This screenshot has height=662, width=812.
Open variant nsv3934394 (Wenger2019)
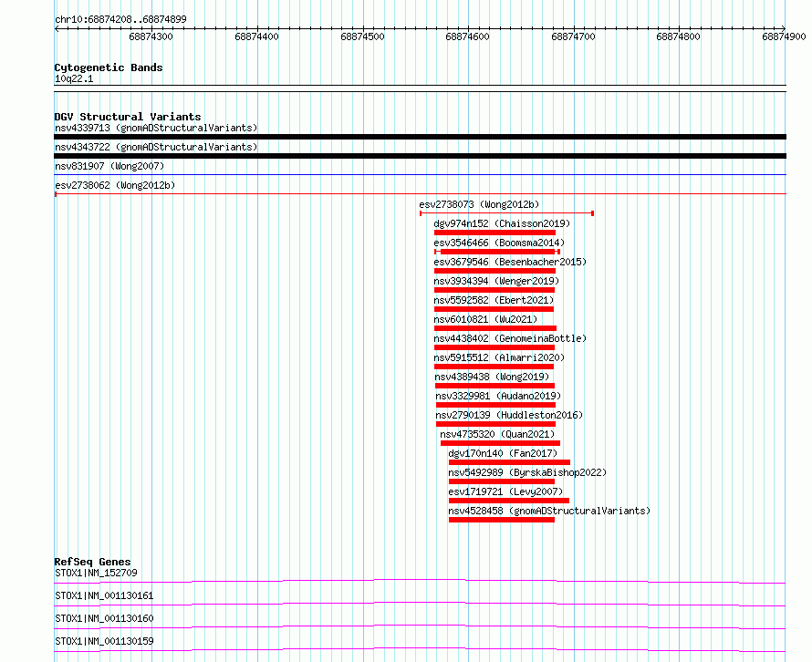496,281
